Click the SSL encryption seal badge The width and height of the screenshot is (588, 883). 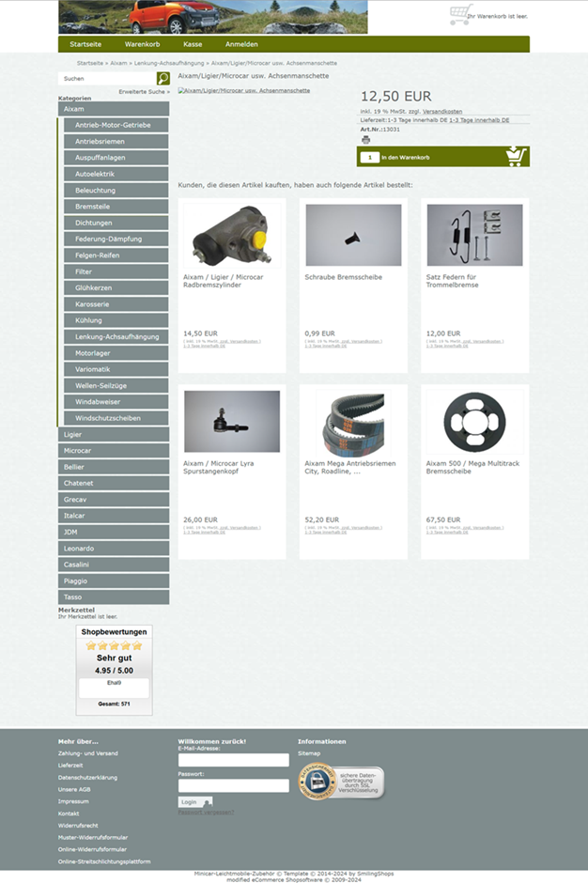(x=341, y=782)
